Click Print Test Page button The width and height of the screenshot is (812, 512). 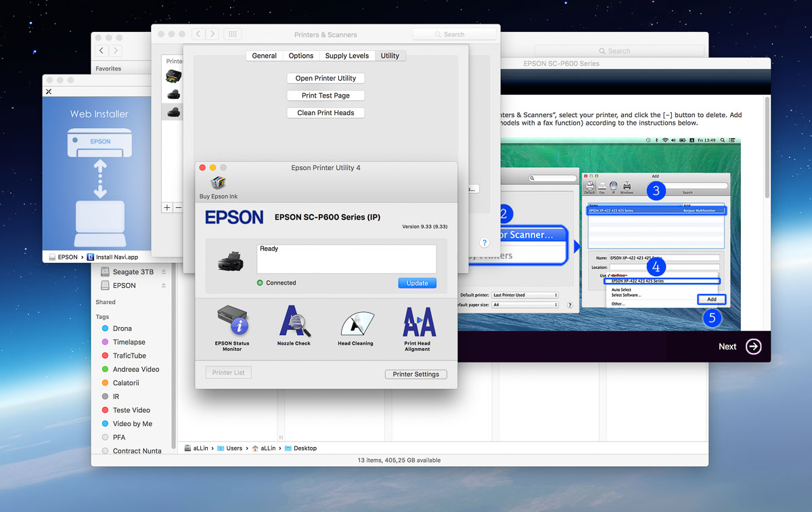(x=325, y=95)
